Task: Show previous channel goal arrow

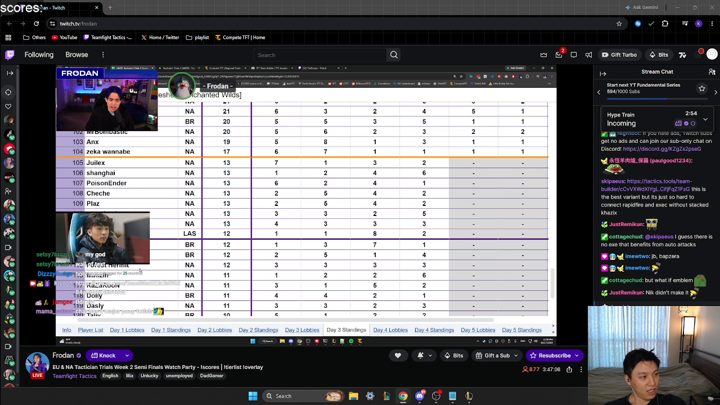Action: click(598, 92)
